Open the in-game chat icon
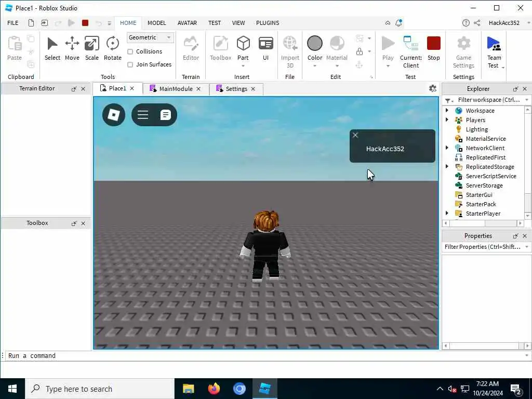 click(165, 115)
